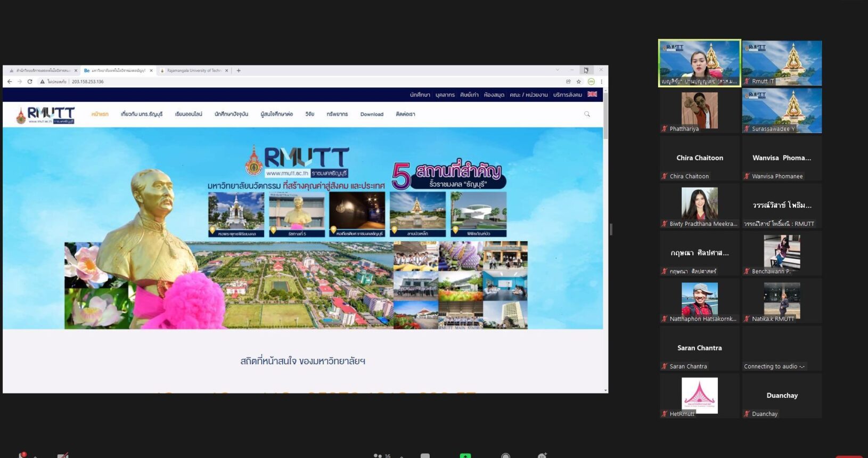Select the หน้าแรก menu item
Viewport: 868px width, 458px height.
click(100, 114)
